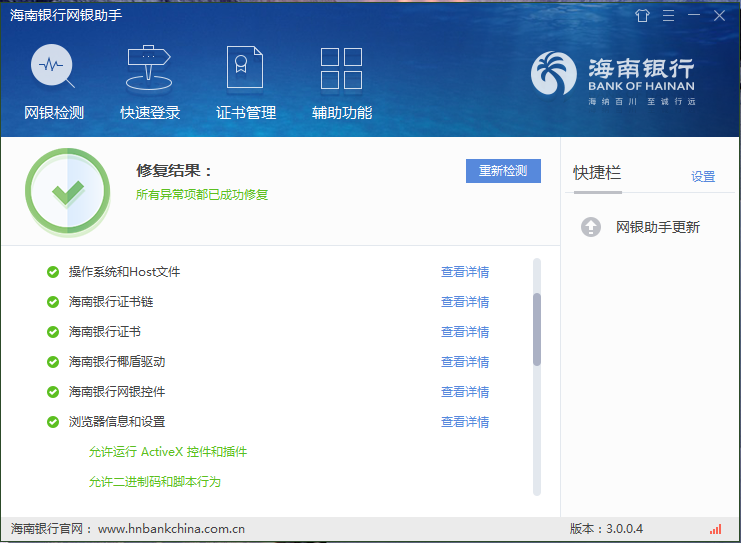Click green check beside 海南银行证书链
Screen dimensions: 741x543
53,302
